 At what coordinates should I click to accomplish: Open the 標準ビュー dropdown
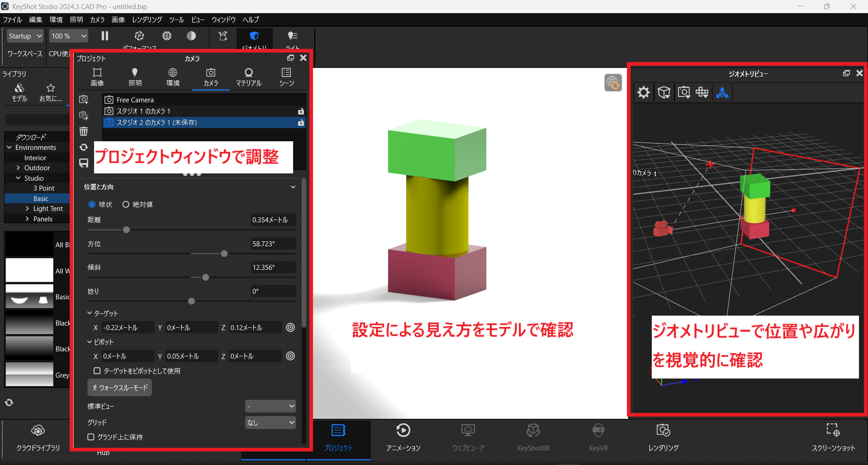[x=270, y=406]
